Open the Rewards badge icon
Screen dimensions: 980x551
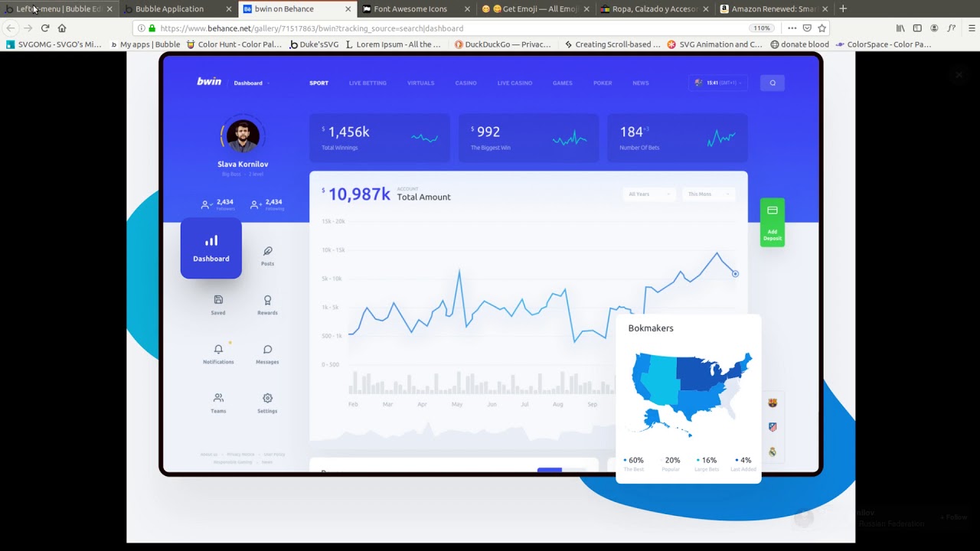[267, 300]
